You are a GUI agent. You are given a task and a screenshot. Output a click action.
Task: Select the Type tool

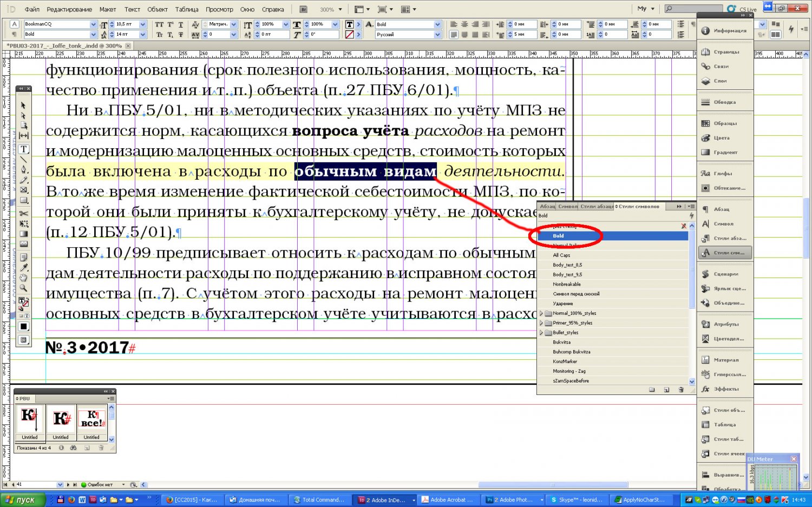click(23, 149)
